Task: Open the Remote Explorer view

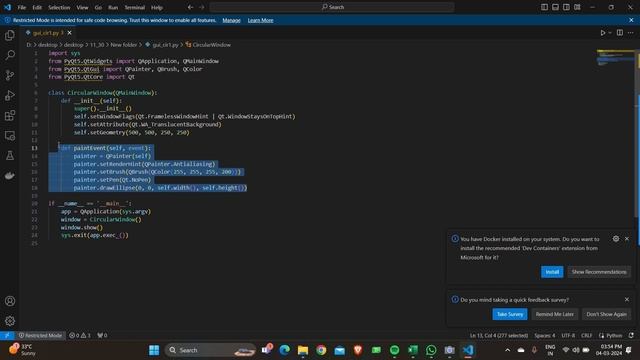Action: coord(10,136)
